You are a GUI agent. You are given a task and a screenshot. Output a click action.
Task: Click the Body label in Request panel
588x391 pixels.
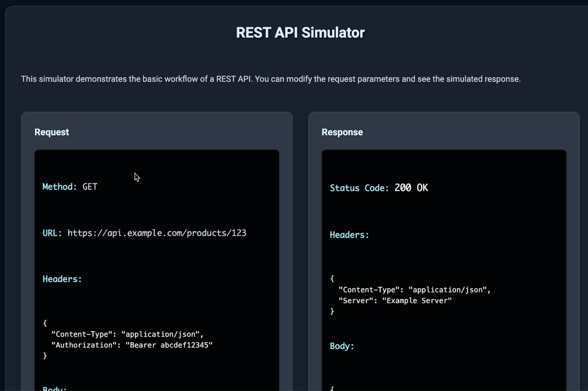tap(54, 388)
